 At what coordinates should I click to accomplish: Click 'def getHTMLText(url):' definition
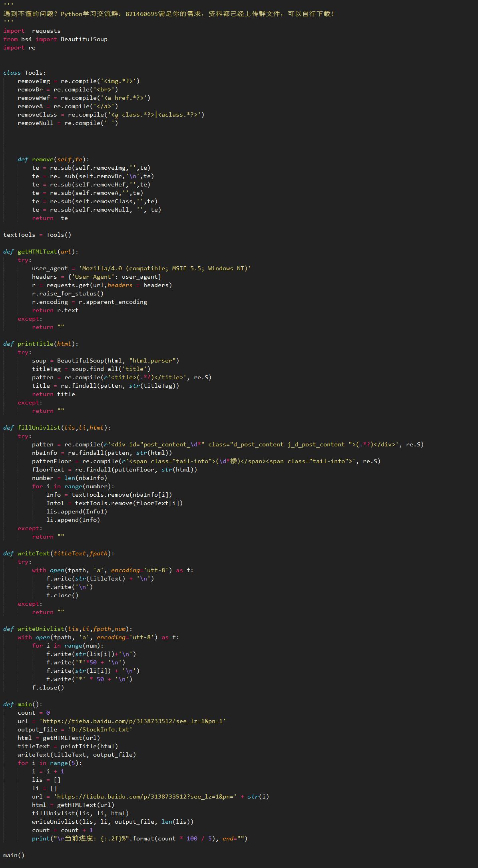pos(41,252)
